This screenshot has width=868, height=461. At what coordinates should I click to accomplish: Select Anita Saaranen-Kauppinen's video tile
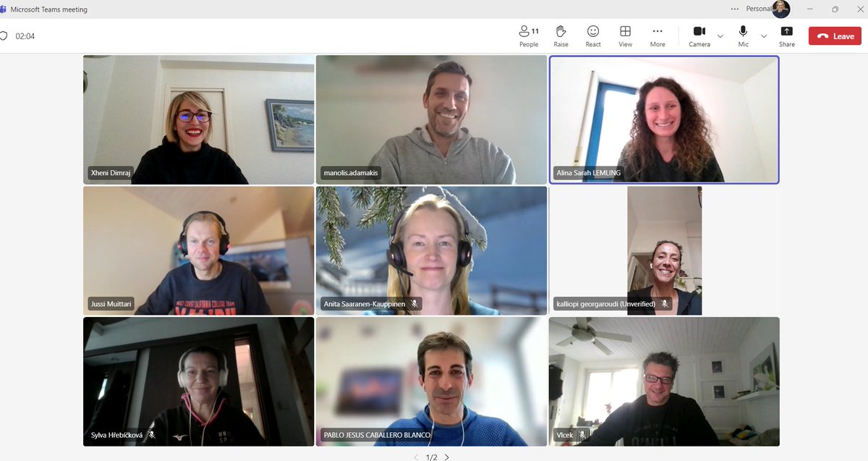pyautogui.click(x=431, y=250)
